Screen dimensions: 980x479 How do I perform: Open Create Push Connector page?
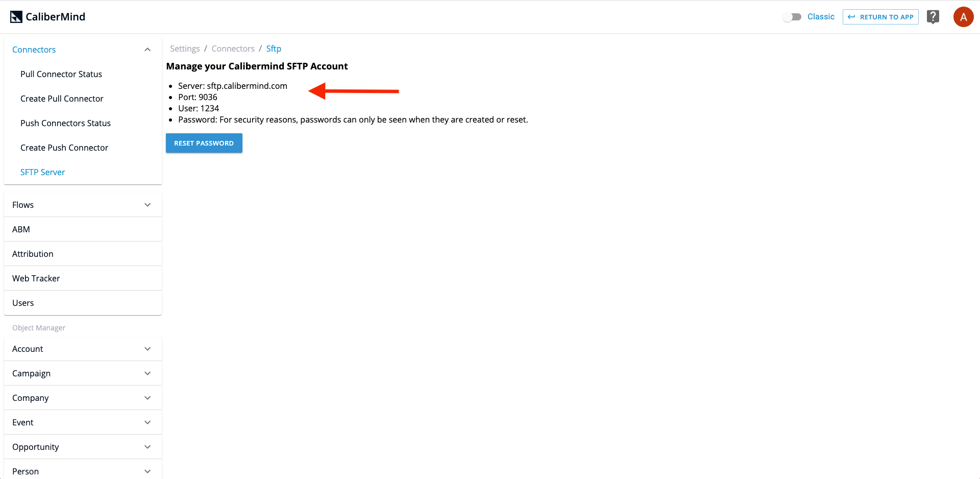tap(83, 148)
